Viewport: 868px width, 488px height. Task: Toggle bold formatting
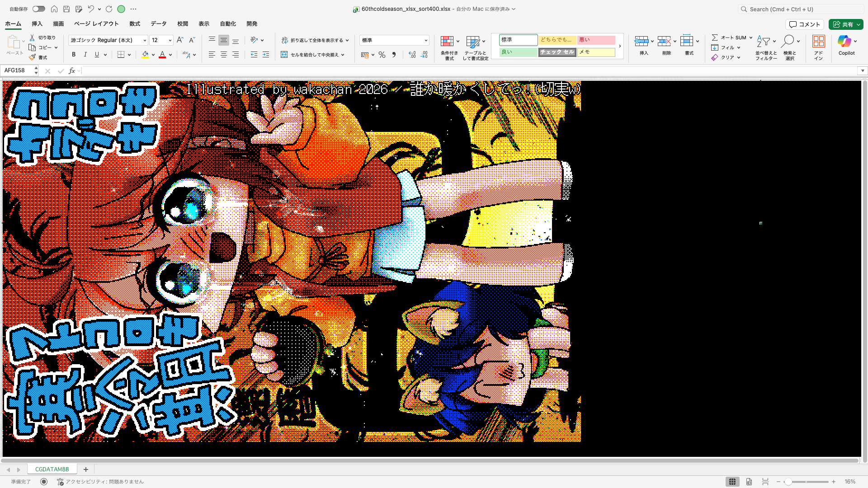(x=74, y=54)
